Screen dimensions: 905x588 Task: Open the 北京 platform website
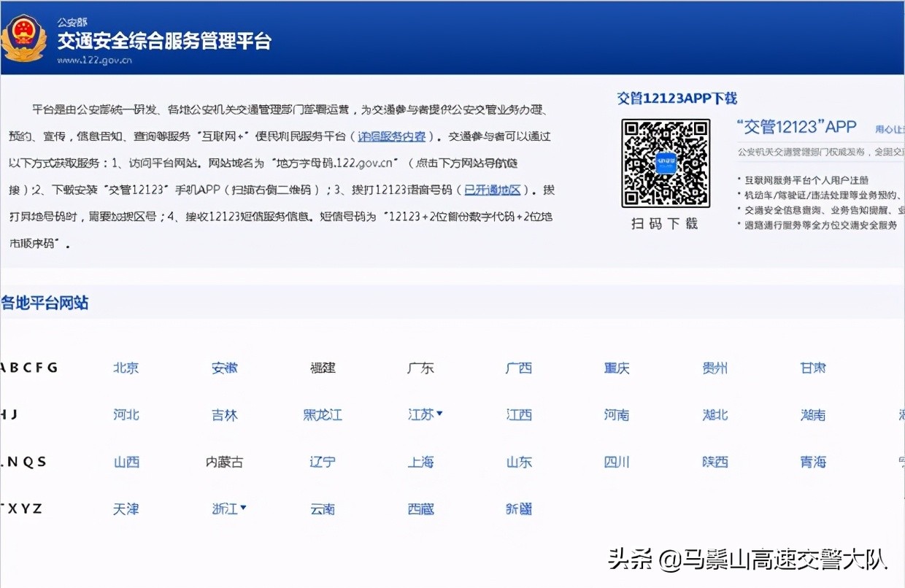coord(126,368)
